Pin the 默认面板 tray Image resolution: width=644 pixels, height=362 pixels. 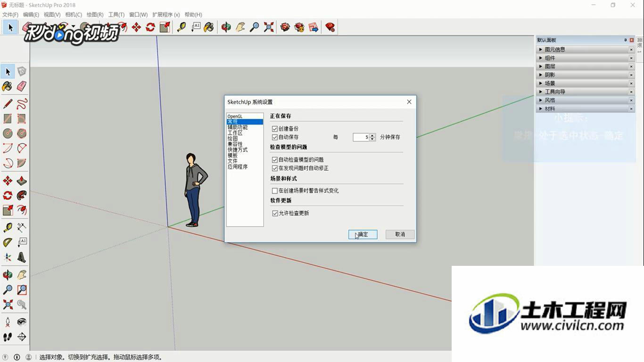(626, 40)
